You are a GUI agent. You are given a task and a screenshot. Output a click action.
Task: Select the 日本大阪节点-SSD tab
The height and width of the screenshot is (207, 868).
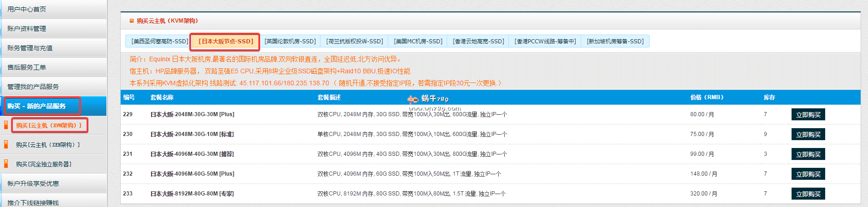[x=226, y=41]
